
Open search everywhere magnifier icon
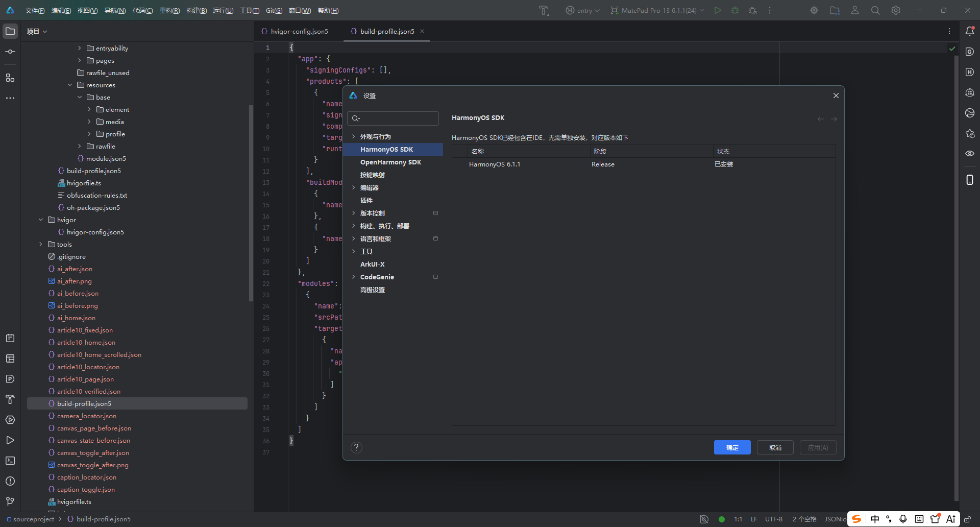[875, 10]
